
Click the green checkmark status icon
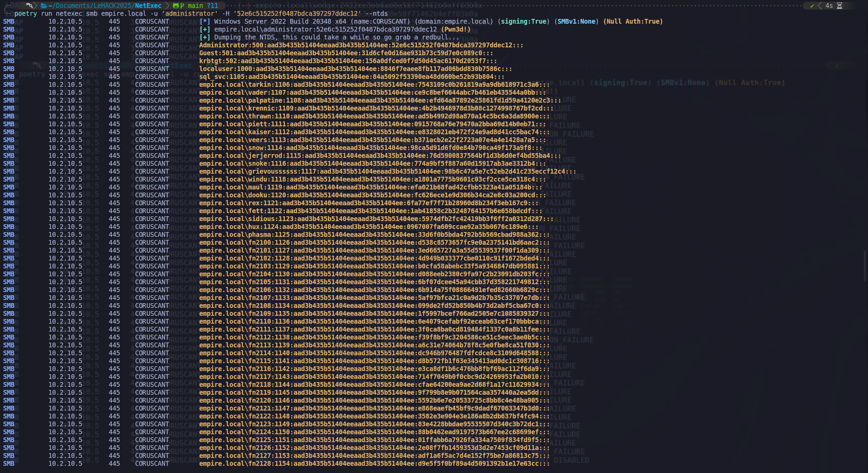point(812,6)
